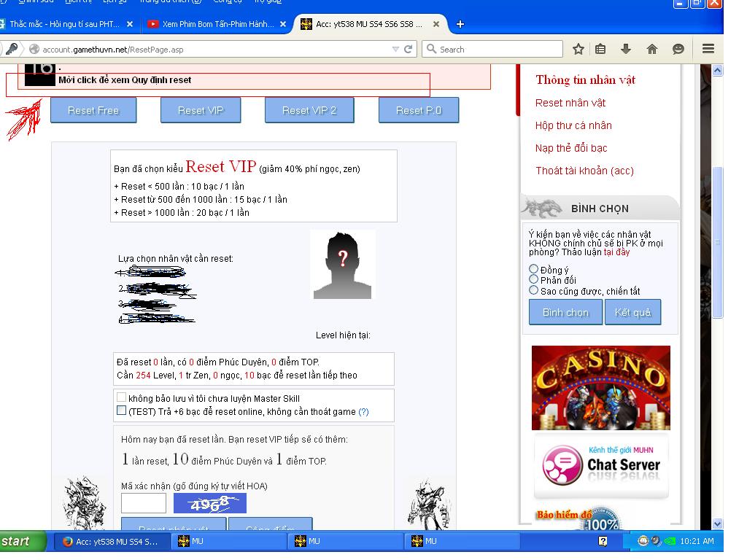Click the captcha image 4968
This screenshot has height=560, width=747.
[210, 503]
